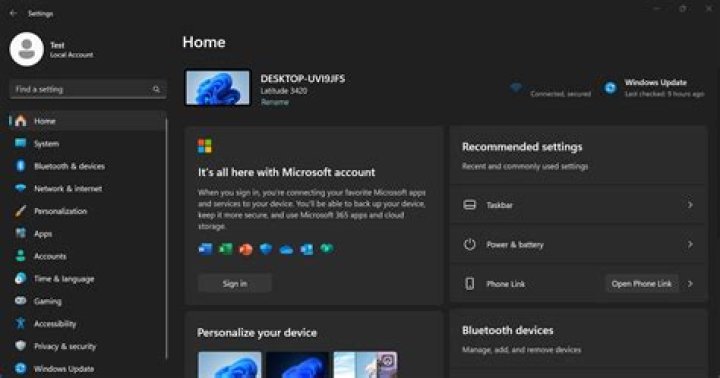The image size is (720, 378).
Task: Click the Excel app icon
Action: coord(226,249)
